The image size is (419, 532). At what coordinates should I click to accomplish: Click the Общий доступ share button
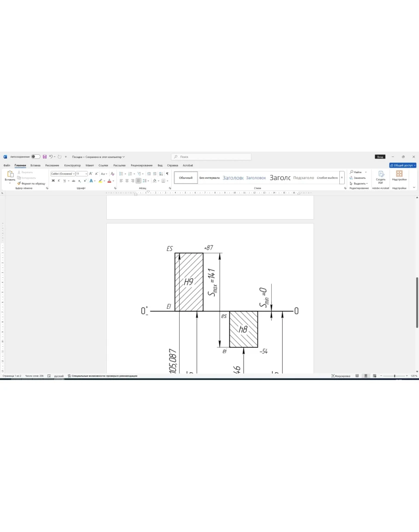pos(402,165)
